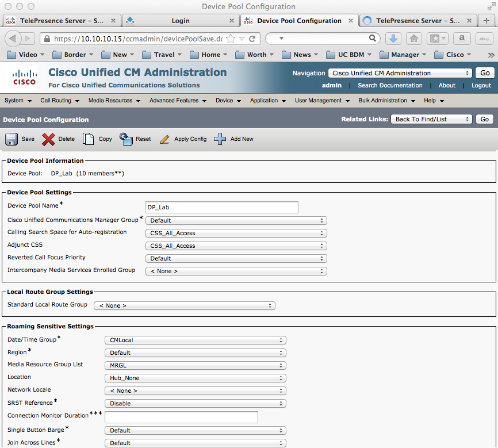Open a new tab with the plus button
The height and width of the screenshot is (448, 498).
(x=486, y=21)
